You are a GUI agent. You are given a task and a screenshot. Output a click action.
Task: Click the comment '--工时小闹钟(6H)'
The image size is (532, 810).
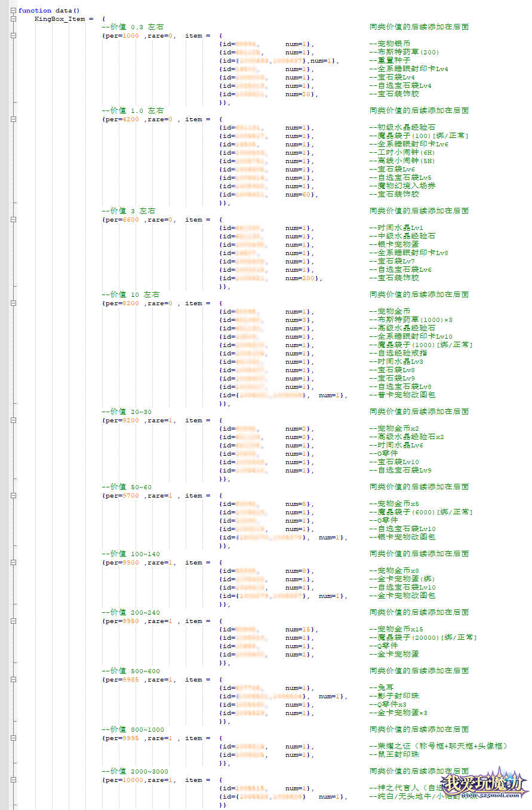pyautogui.click(x=402, y=152)
